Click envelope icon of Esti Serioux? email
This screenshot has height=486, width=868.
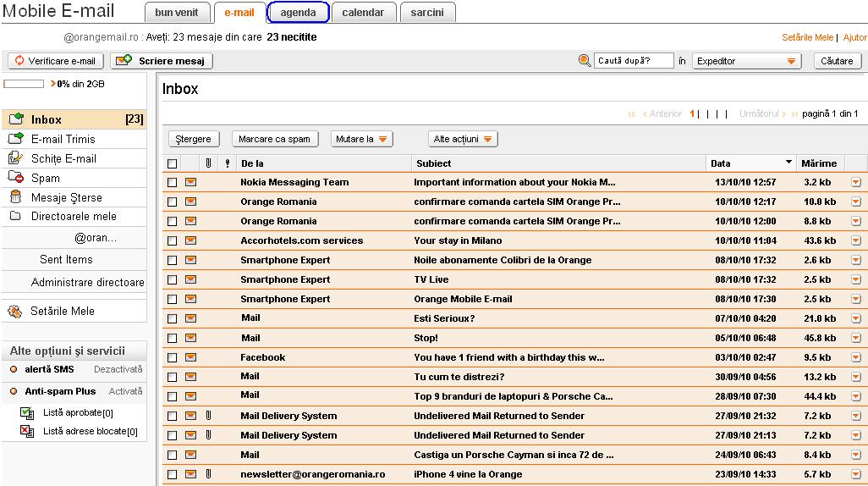[190, 318]
